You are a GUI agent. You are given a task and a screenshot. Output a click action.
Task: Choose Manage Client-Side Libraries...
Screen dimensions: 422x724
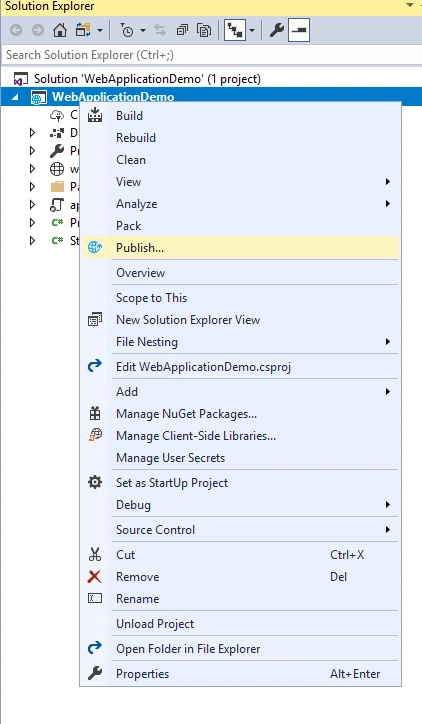[x=240, y=436]
